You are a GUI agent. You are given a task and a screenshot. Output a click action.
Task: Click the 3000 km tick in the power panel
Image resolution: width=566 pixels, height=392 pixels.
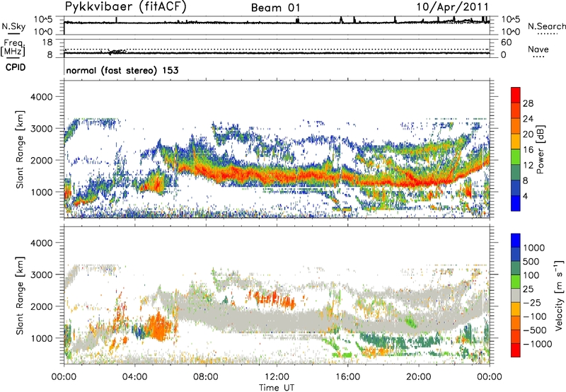(41, 129)
